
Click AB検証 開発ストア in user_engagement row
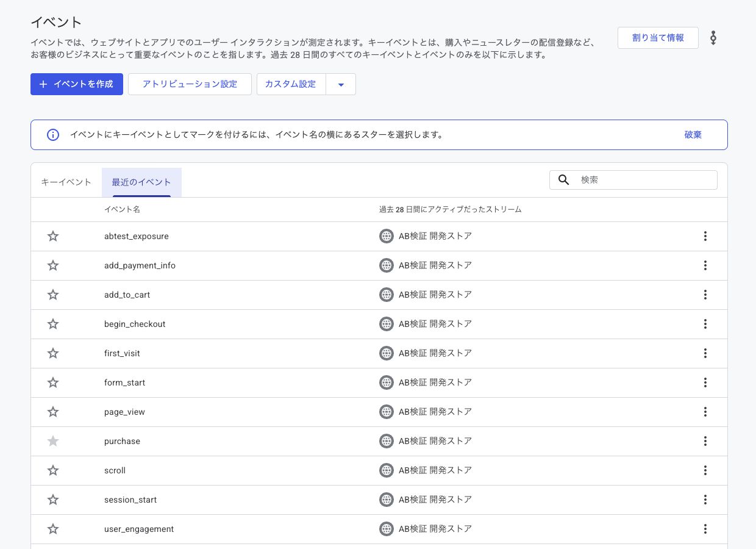[435, 529]
